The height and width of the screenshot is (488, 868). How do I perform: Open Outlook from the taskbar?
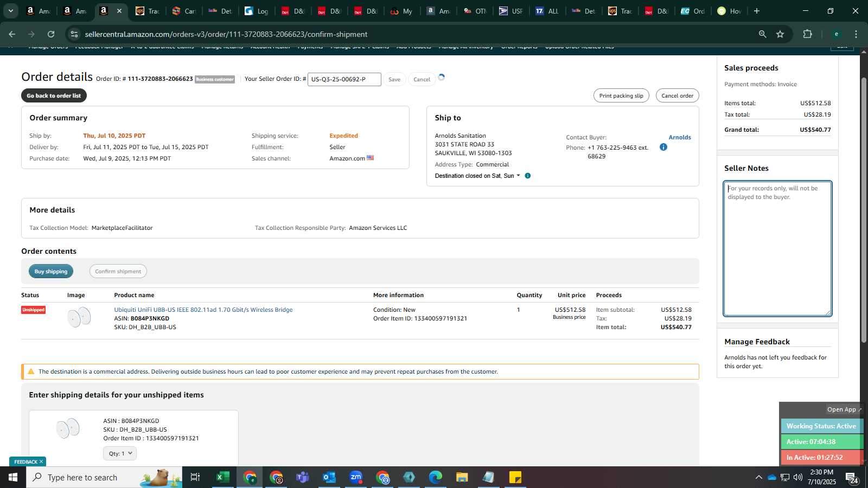pyautogui.click(x=329, y=477)
